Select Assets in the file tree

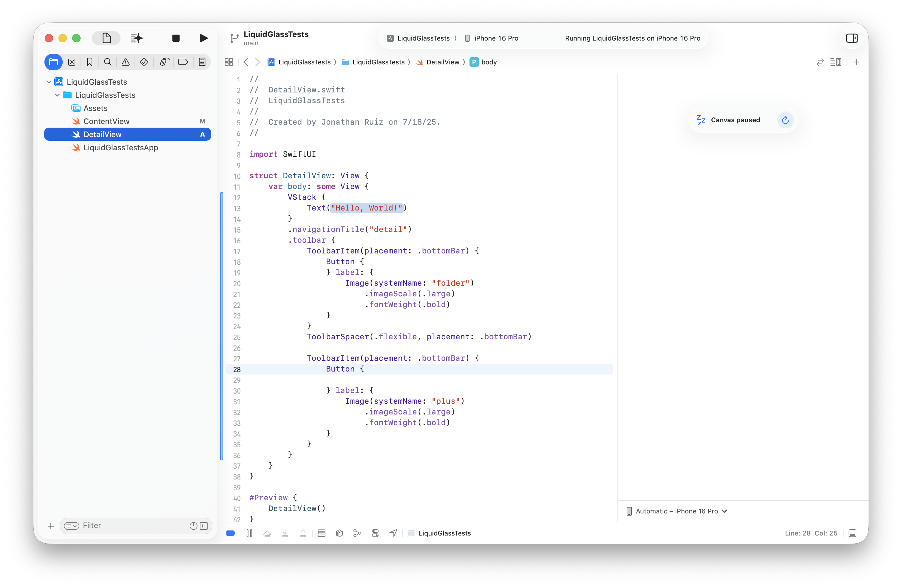95,108
